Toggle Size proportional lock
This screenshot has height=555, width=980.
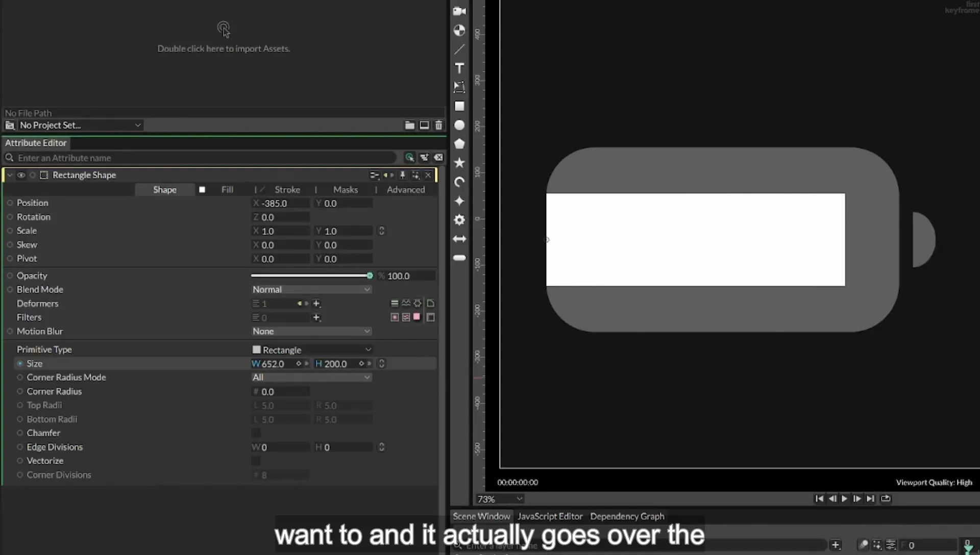pyautogui.click(x=381, y=363)
